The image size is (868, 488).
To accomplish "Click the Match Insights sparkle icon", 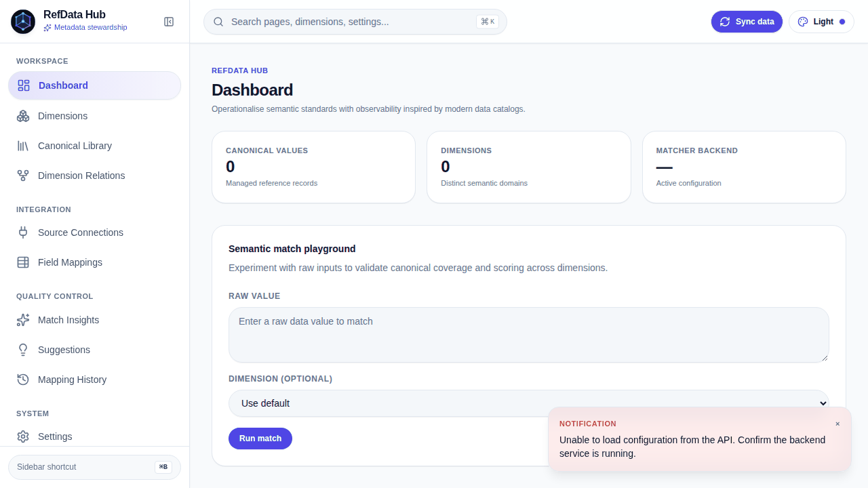I will 23,320.
